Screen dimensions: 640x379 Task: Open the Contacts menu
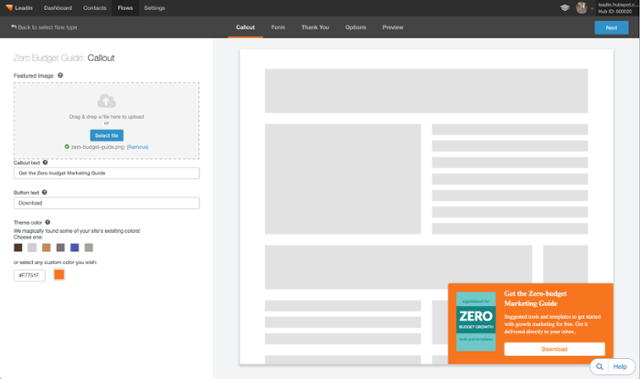click(x=95, y=8)
